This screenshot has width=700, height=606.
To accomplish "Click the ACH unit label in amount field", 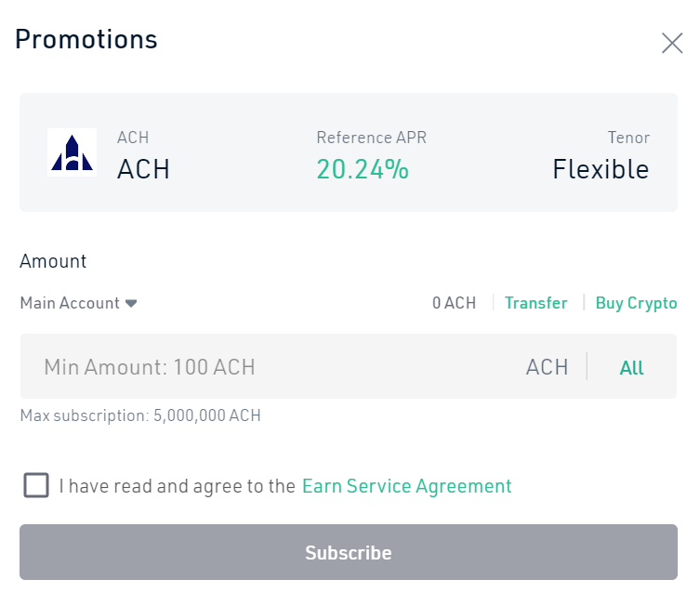I will (x=547, y=367).
